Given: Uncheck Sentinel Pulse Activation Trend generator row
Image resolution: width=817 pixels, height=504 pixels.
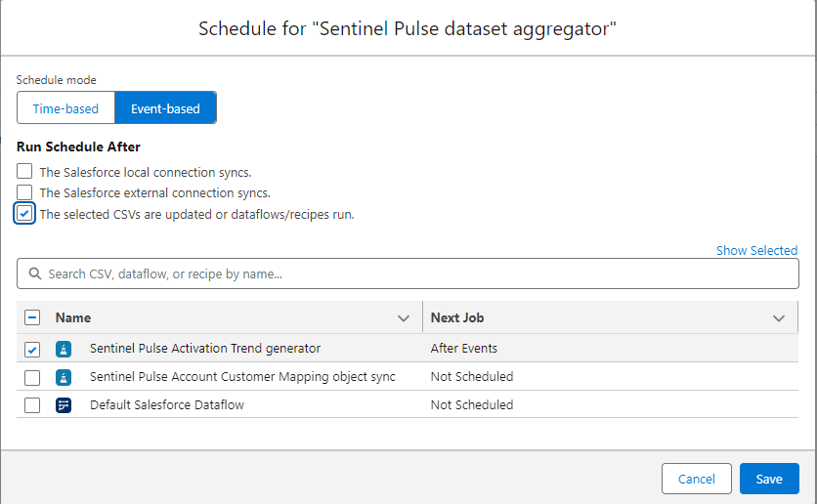Looking at the screenshot, I should pos(32,350).
